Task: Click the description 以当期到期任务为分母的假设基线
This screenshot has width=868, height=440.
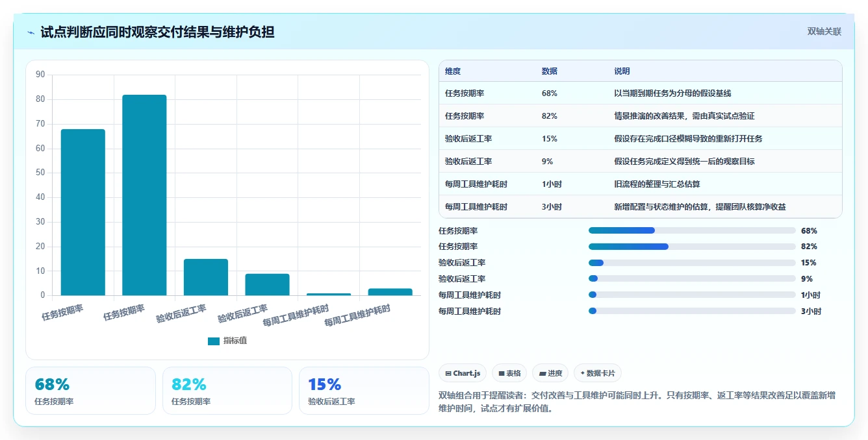Action: pyautogui.click(x=673, y=93)
